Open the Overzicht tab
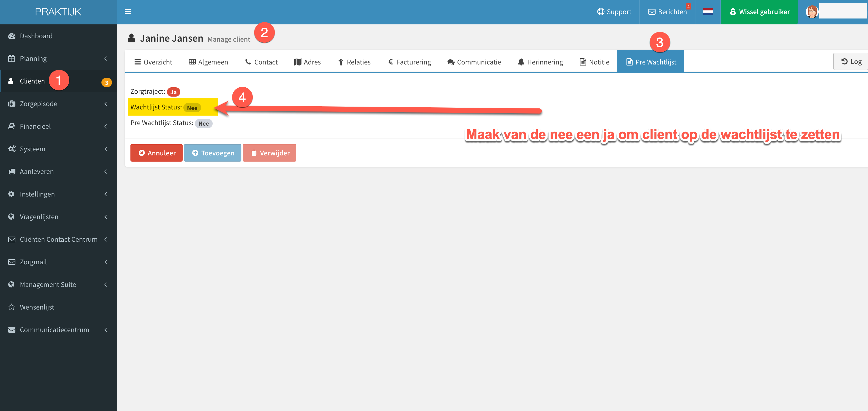868x411 pixels. pyautogui.click(x=153, y=62)
